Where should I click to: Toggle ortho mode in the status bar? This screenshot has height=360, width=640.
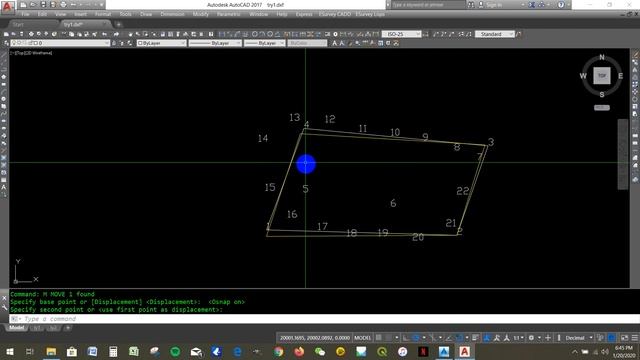point(405,338)
